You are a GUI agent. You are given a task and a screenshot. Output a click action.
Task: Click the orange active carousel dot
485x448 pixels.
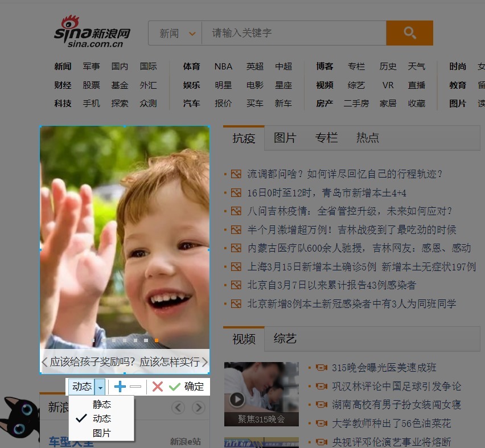157,340
